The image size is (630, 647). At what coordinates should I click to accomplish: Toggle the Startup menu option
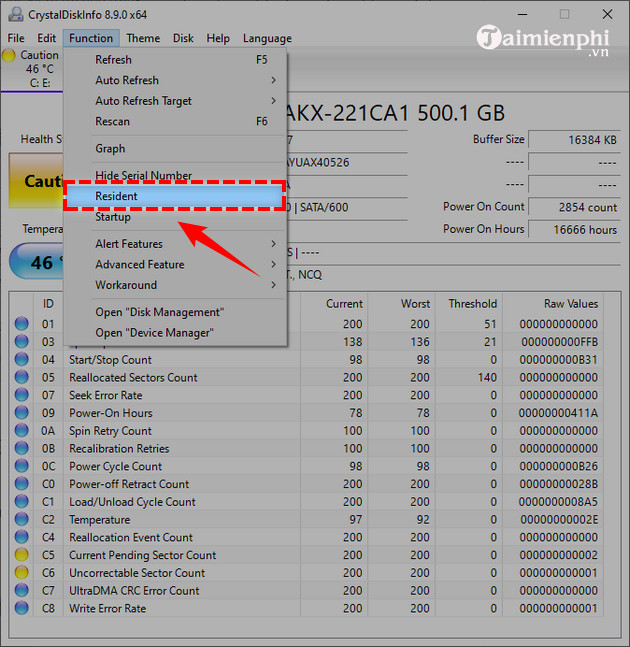click(175, 217)
